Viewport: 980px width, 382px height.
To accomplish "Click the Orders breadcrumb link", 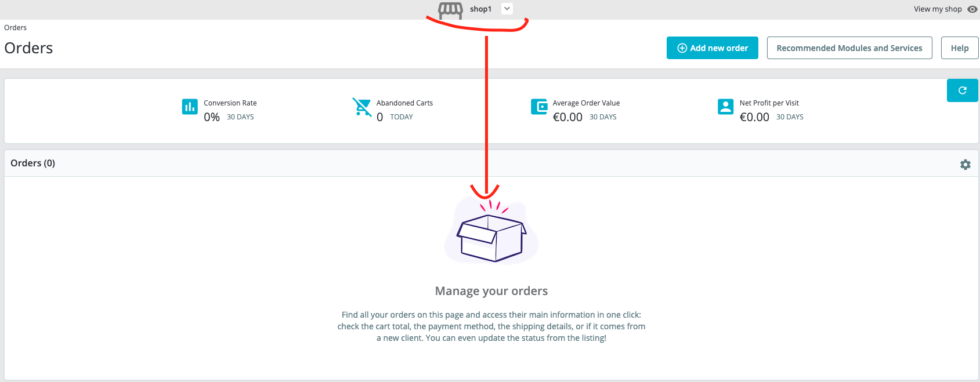I will pos(15,27).
